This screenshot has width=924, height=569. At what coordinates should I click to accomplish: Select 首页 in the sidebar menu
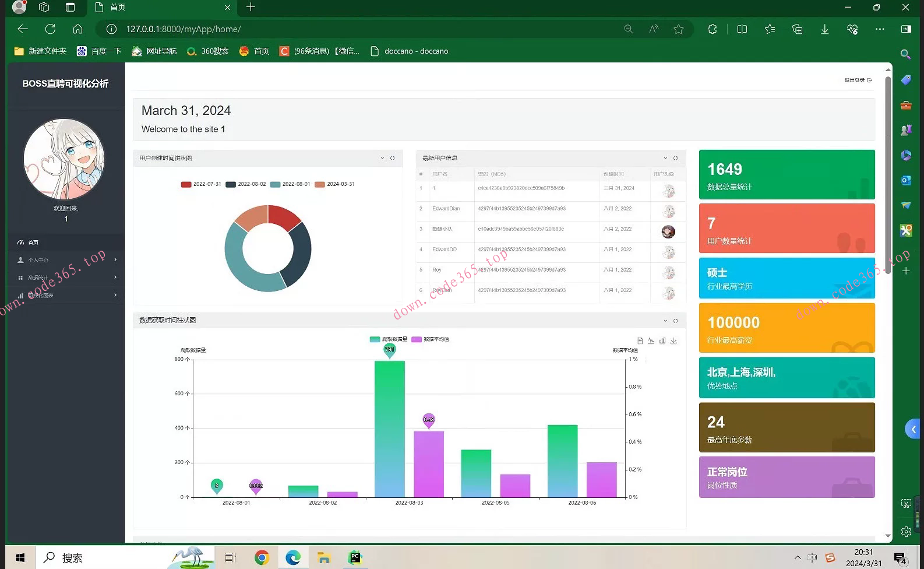pyautogui.click(x=33, y=242)
